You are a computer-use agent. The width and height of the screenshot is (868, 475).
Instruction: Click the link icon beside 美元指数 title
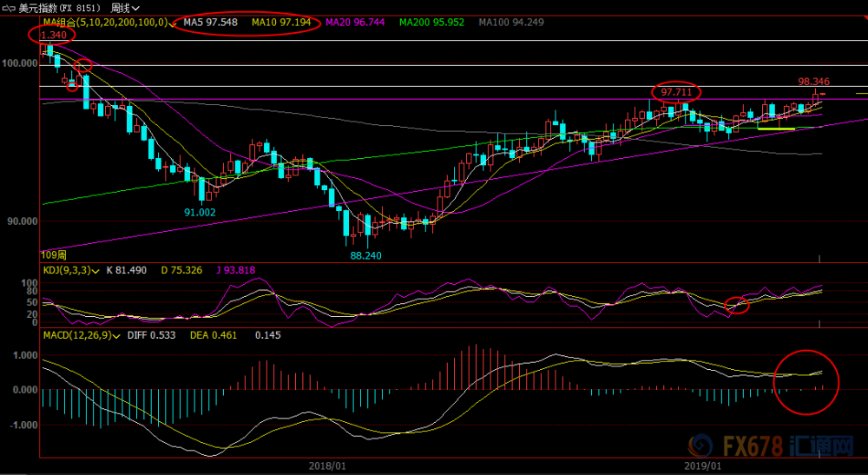[x=10, y=9]
